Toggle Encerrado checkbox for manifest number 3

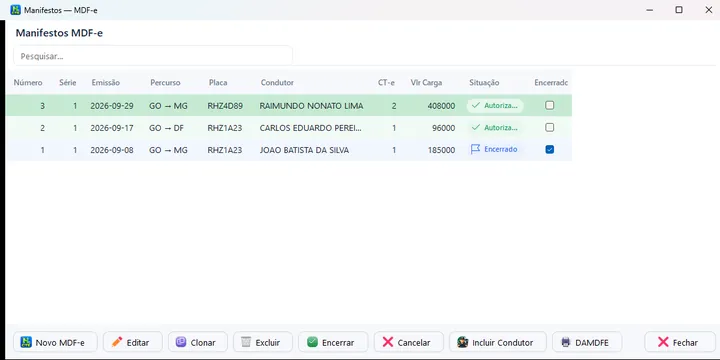click(x=550, y=105)
